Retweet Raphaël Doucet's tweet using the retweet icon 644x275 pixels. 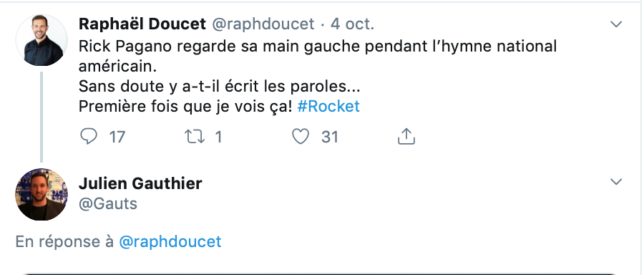(x=195, y=137)
